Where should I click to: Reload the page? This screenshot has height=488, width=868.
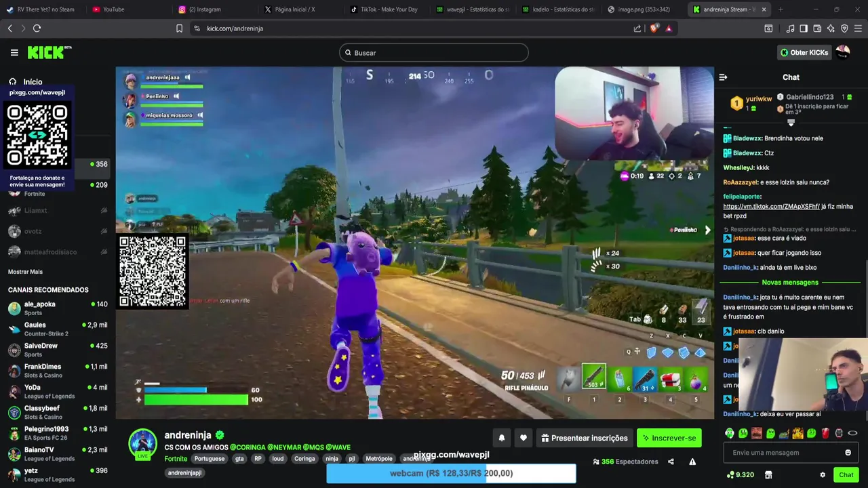pyautogui.click(x=37, y=28)
